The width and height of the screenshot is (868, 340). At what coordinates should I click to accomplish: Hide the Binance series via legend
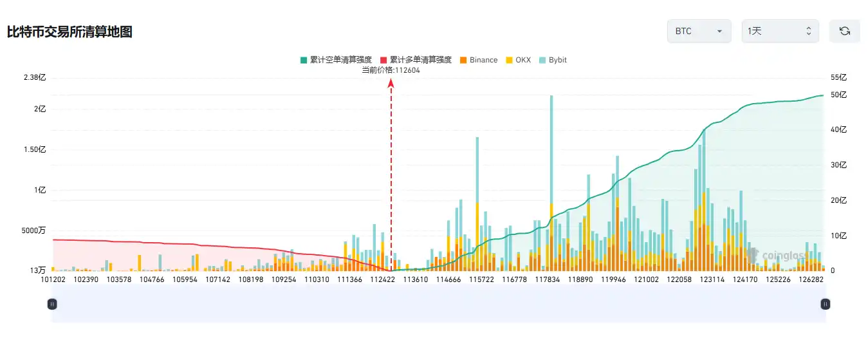pyautogui.click(x=479, y=60)
